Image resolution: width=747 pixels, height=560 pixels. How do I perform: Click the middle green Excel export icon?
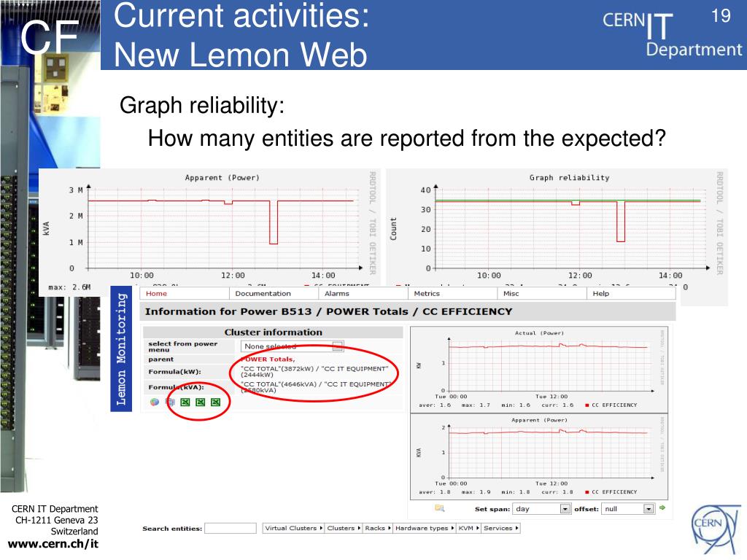(201, 402)
